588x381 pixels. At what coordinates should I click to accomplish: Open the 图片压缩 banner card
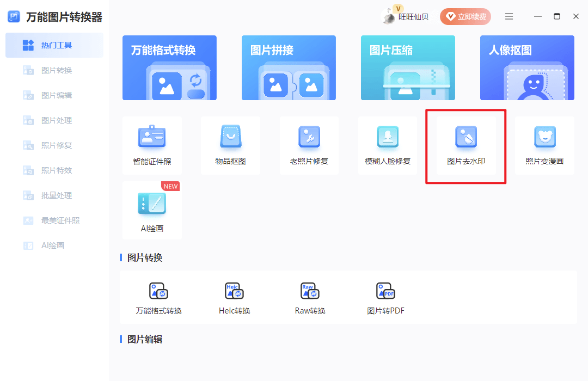(x=408, y=68)
